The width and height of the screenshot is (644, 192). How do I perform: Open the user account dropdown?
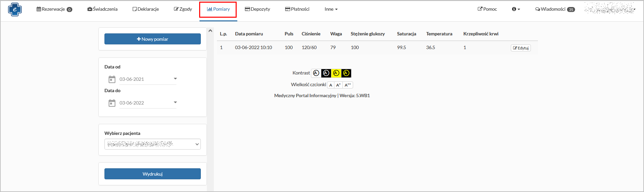[x=610, y=9]
